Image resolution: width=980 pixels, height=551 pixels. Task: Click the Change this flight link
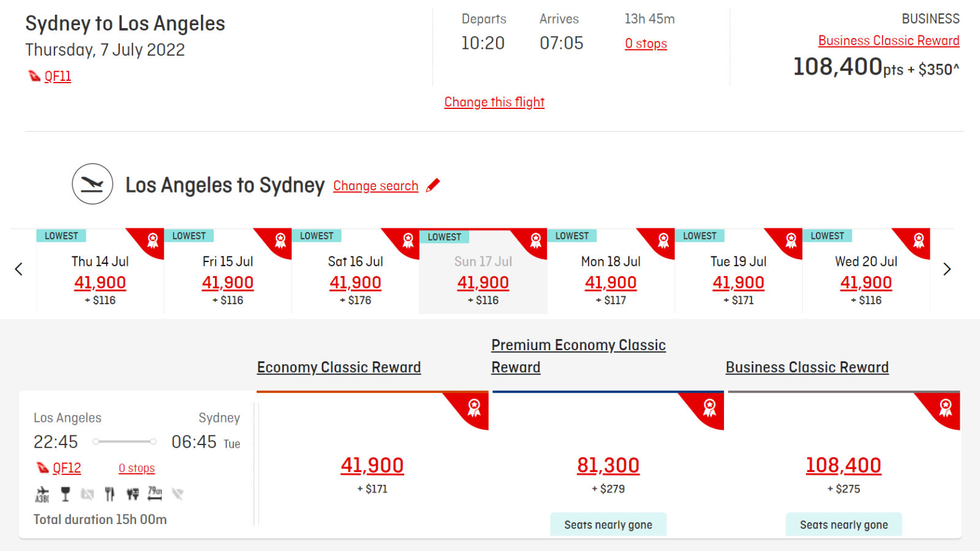tap(494, 102)
